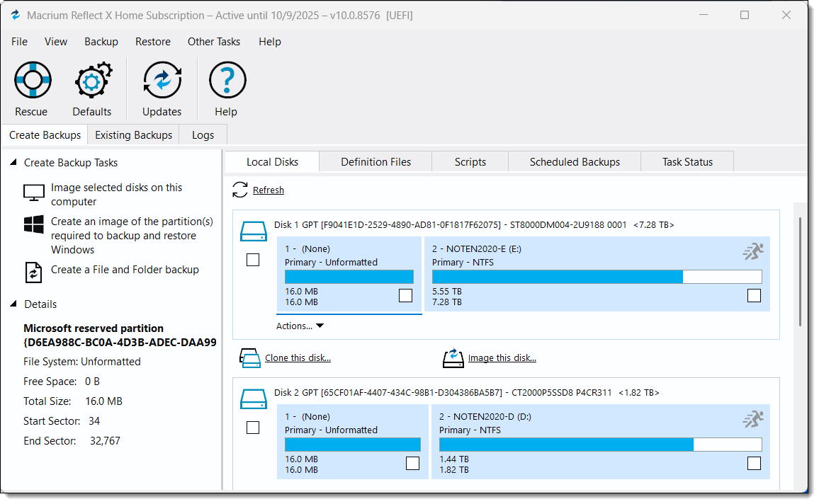Check the NOTEN2020-E (E:) partition checkbox
The width and height of the screenshot is (819, 504).
tap(754, 295)
